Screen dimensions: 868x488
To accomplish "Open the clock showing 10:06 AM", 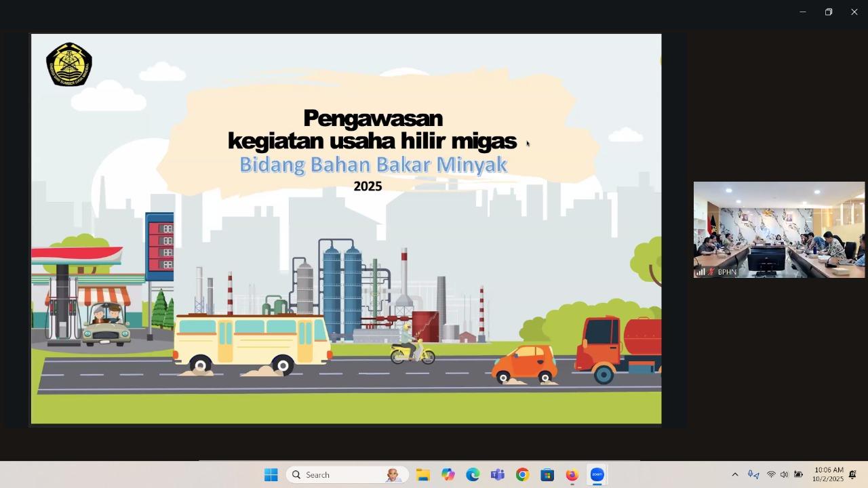I will click(x=828, y=474).
